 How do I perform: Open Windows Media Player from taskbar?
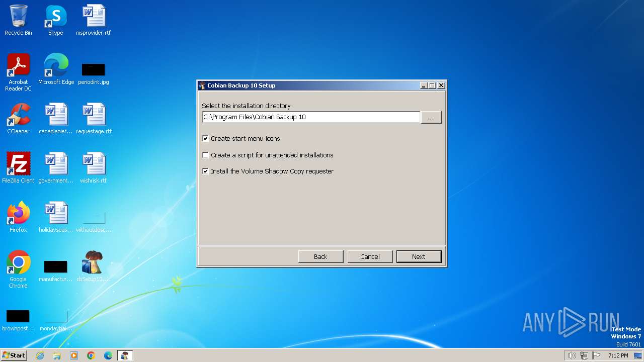74,355
